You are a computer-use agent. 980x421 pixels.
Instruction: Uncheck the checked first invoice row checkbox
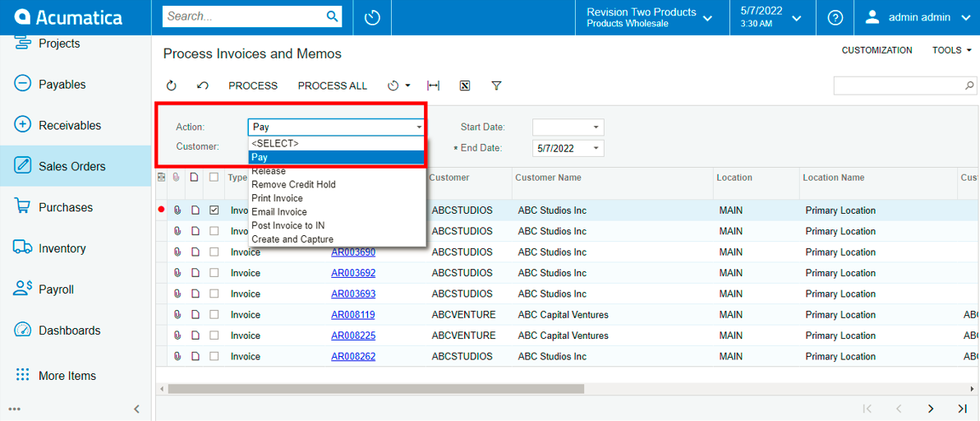tap(214, 210)
